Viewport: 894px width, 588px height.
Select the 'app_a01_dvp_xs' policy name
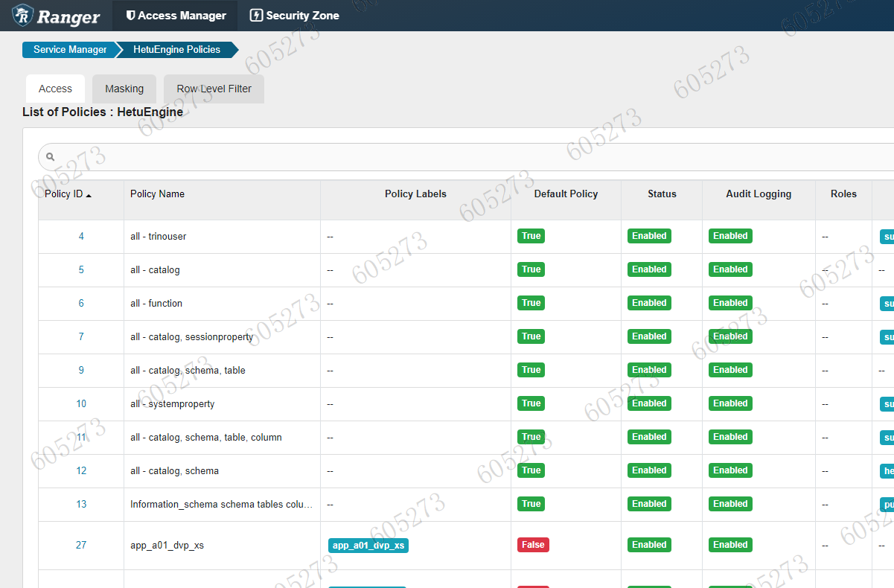click(x=167, y=546)
